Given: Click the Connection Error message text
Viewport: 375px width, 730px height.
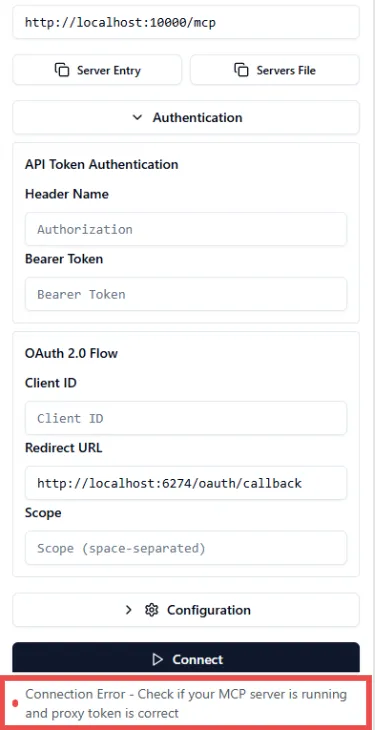Looking at the screenshot, I should tap(186, 703).
